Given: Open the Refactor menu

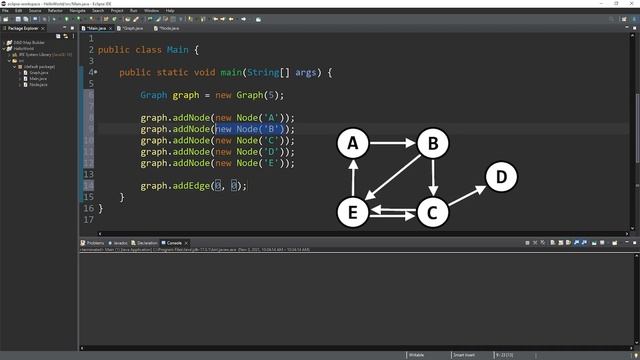Looking at the screenshot, I should pyautogui.click(x=55, y=11).
